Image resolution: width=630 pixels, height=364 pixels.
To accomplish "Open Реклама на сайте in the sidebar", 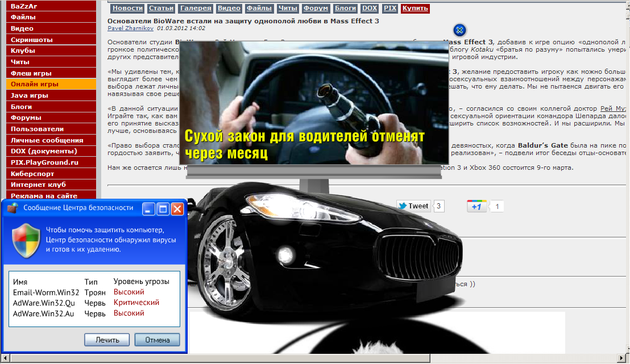I will point(51,196).
